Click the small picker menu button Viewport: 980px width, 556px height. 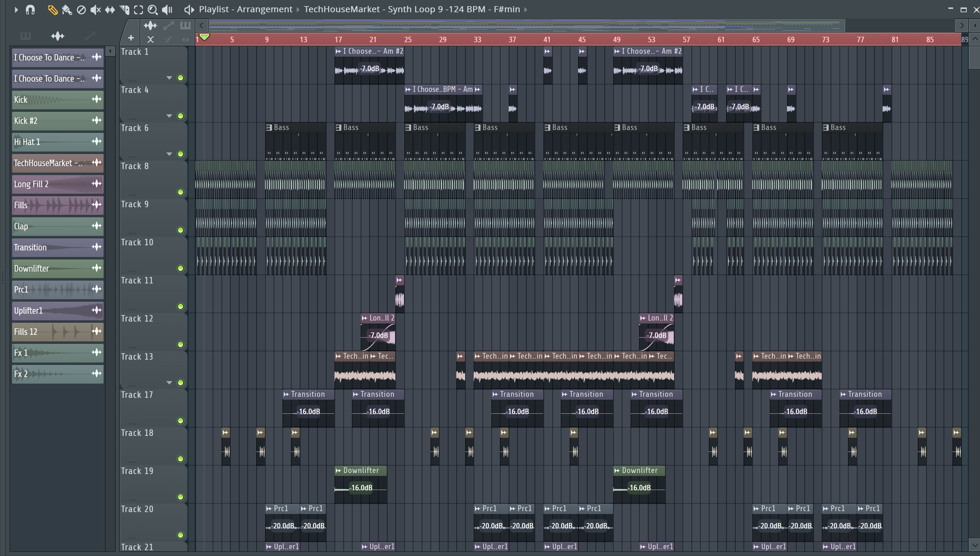pyautogui.click(x=110, y=51)
